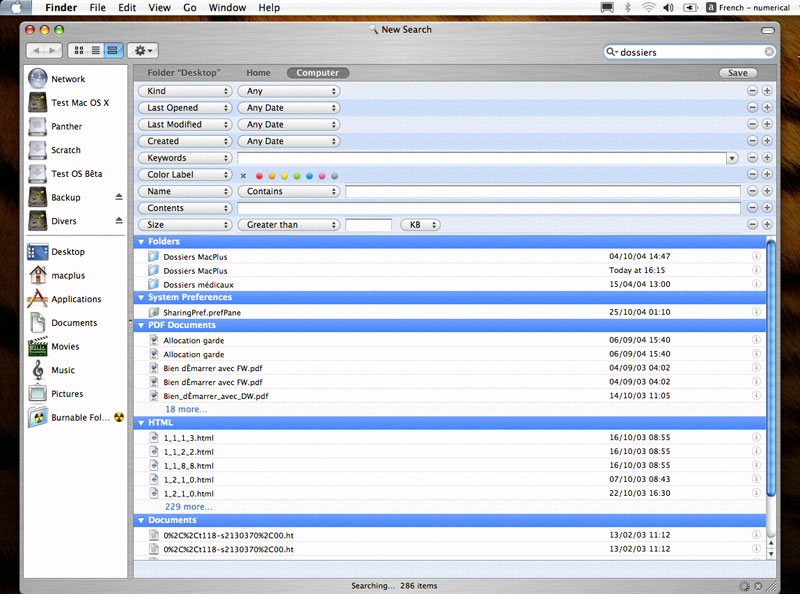Open the View menu
Viewport: 800px width, 594px height.
point(159,8)
